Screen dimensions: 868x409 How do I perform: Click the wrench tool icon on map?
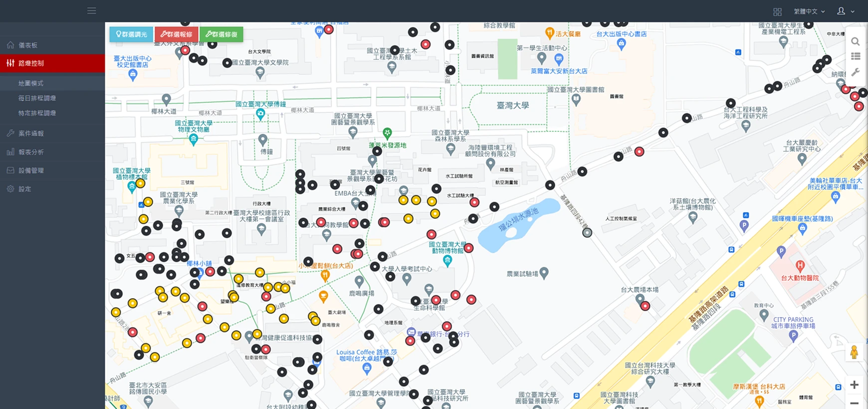tap(855, 72)
